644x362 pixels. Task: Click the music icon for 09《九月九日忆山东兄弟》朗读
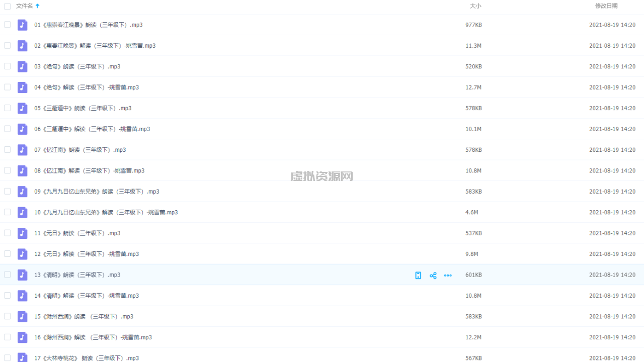pos(22,192)
